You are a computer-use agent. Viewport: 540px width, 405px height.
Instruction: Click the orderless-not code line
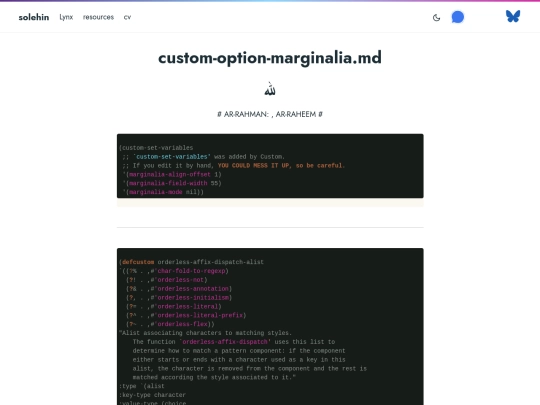coord(167,280)
